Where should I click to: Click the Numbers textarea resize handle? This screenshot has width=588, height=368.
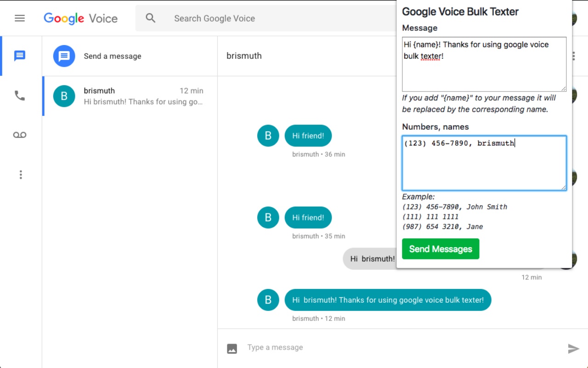pos(563,187)
